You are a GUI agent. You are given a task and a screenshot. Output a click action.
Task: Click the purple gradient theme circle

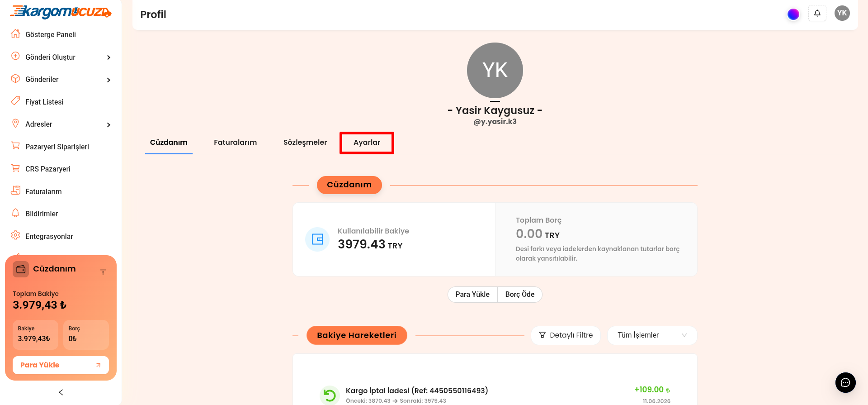[793, 14]
